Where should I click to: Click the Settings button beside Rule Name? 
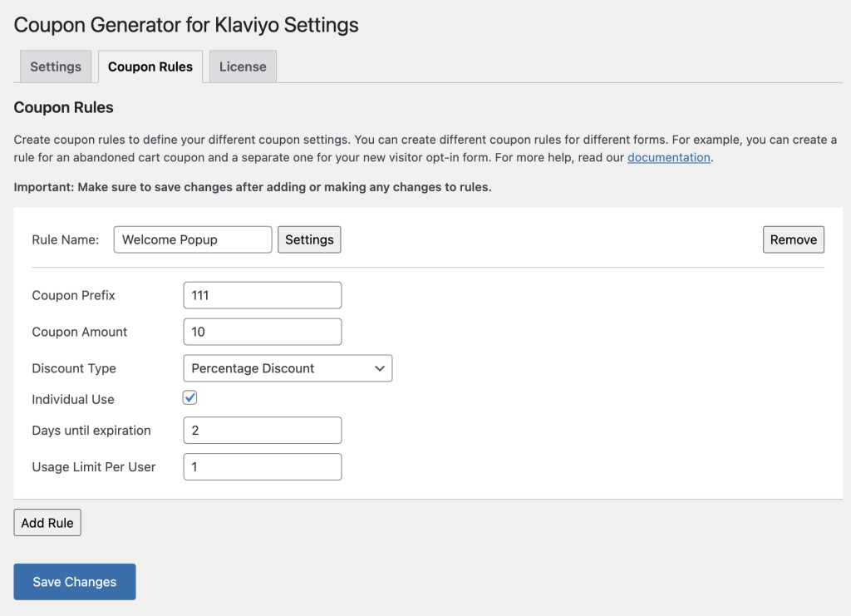[309, 240]
